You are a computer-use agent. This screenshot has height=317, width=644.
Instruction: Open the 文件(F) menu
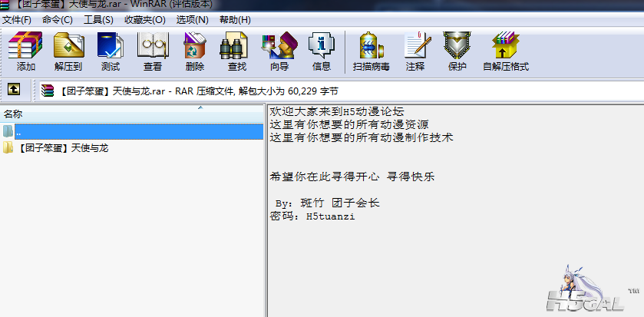[x=17, y=20]
